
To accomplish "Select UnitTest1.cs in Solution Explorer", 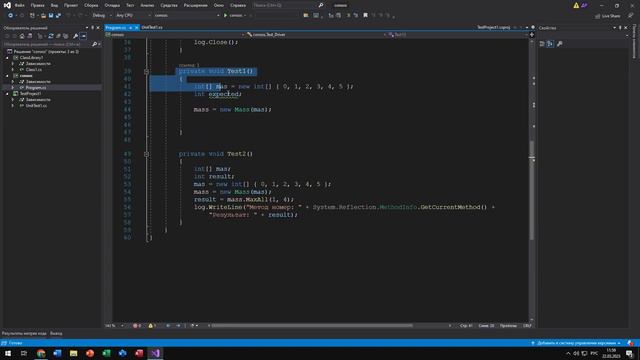I will pyautogui.click(x=36, y=106).
